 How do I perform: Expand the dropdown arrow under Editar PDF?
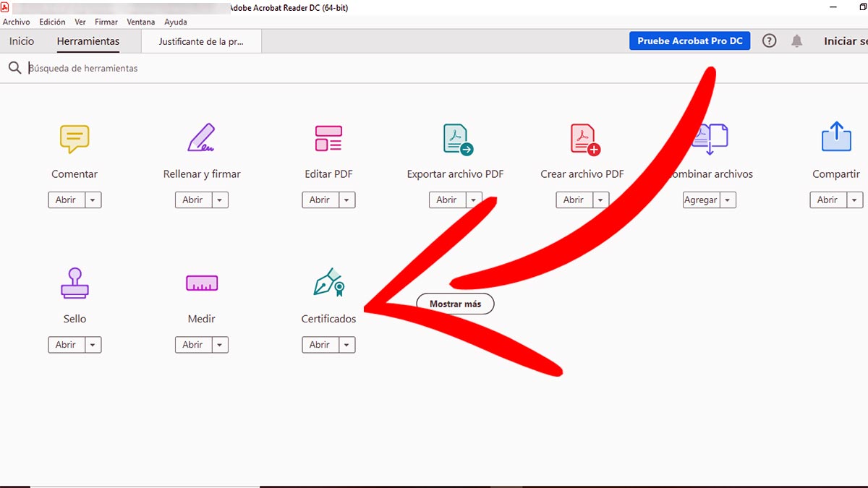pos(347,200)
